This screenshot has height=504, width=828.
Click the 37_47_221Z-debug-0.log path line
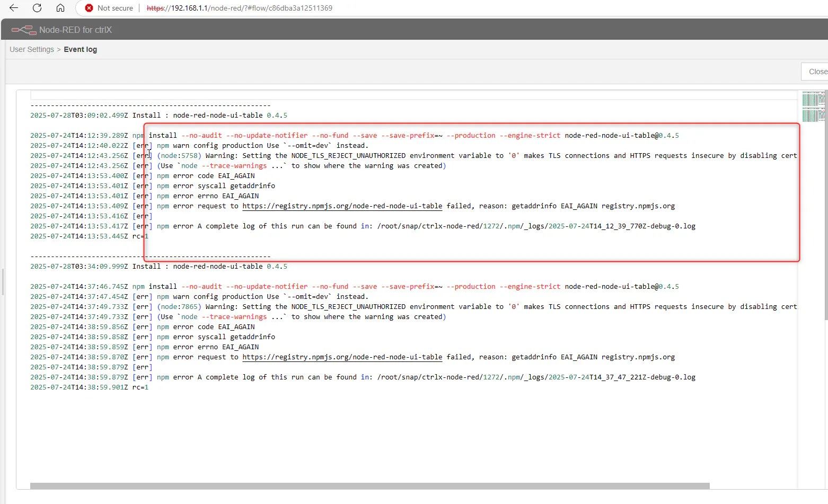tap(363, 377)
